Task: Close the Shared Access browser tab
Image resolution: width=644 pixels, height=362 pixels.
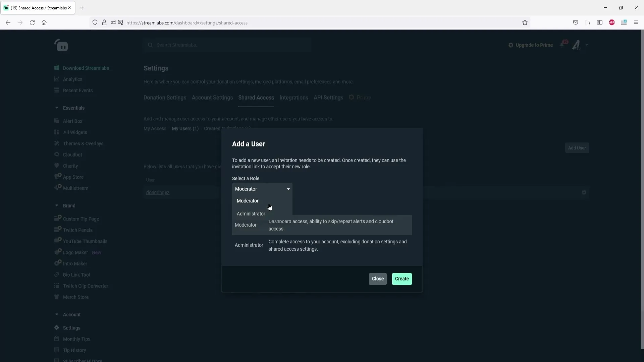Action: [x=69, y=8]
